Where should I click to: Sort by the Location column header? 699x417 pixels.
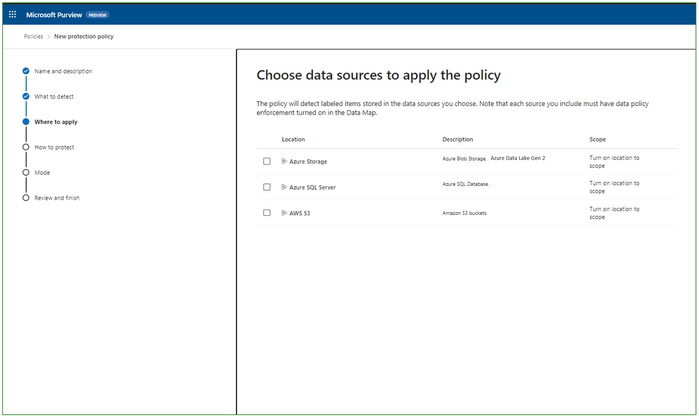[293, 139]
